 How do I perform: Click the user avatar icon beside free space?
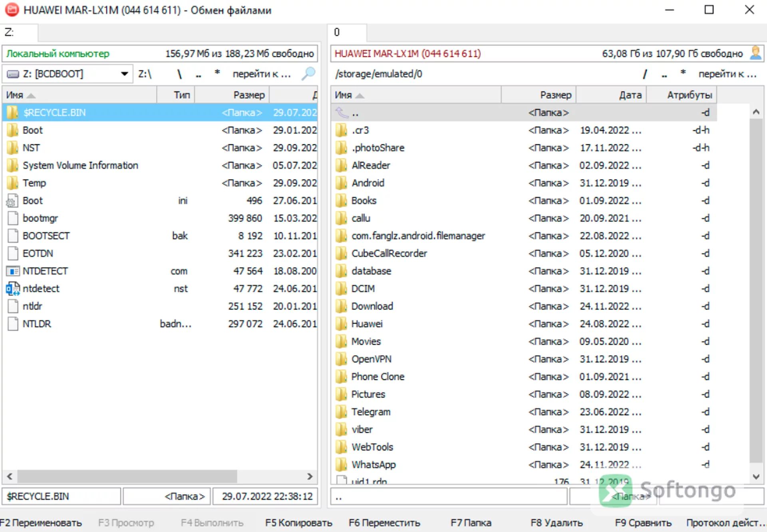[x=755, y=53]
